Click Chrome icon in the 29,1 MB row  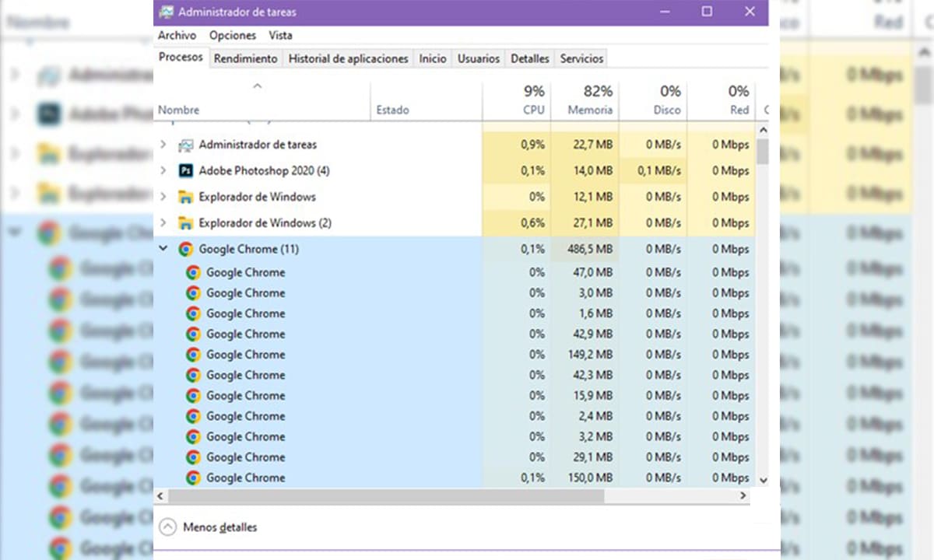[193, 457]
